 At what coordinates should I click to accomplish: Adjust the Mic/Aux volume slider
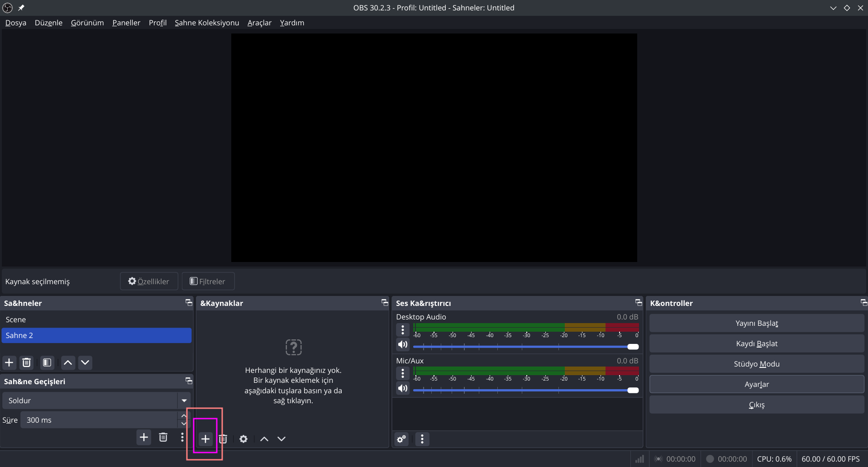pos(526,390)
